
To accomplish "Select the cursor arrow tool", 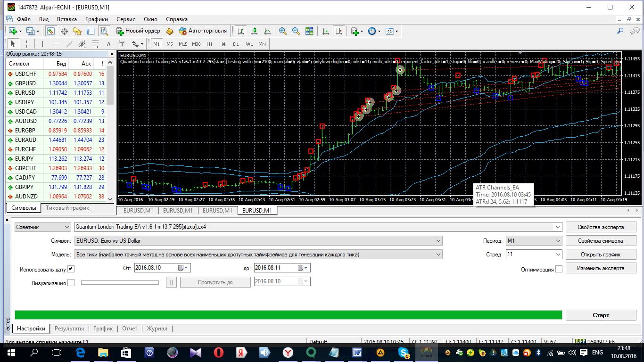I will [13, 44].
